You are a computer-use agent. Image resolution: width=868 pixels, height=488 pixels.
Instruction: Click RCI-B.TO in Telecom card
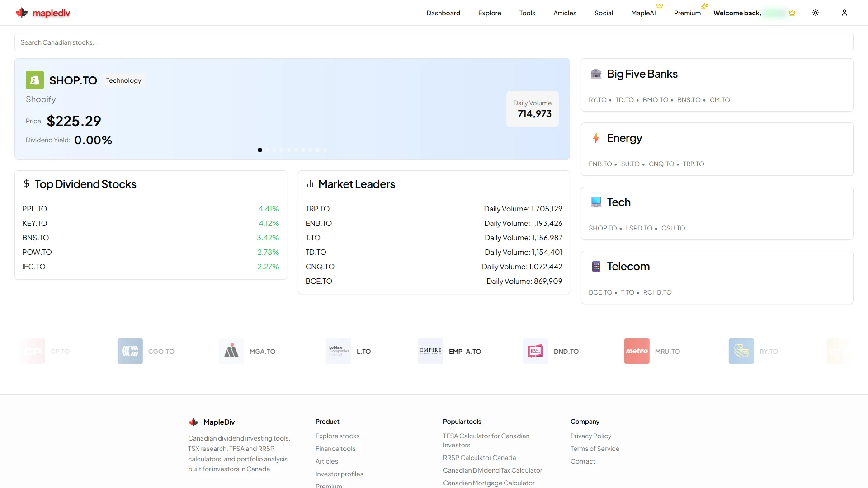(x=657, y=292)
